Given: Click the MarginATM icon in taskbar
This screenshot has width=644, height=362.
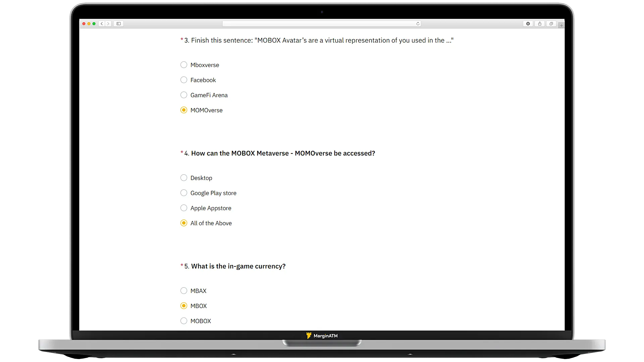Looking at the screenshot, I should coord(309,336).
